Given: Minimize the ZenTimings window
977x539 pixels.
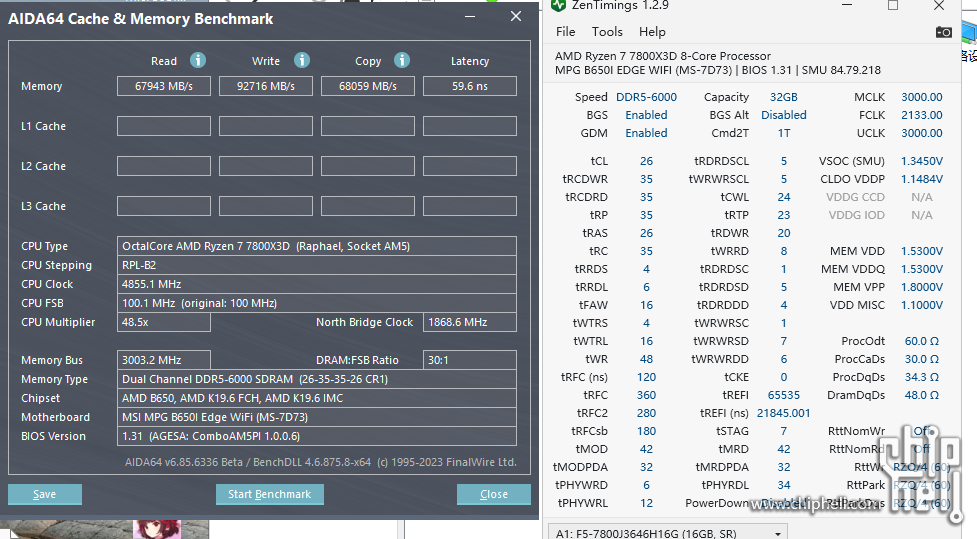Looking at the screenshot, I should point(847,6).
